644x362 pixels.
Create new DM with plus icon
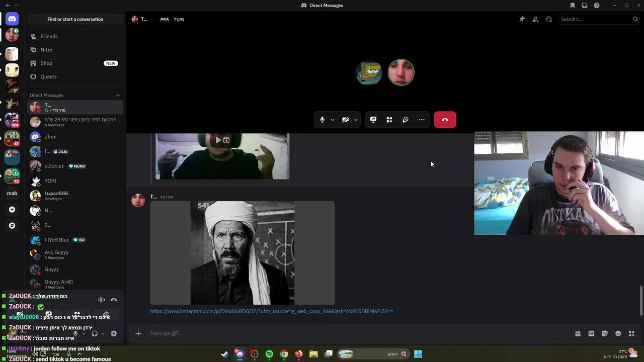[x=118, y=95]
